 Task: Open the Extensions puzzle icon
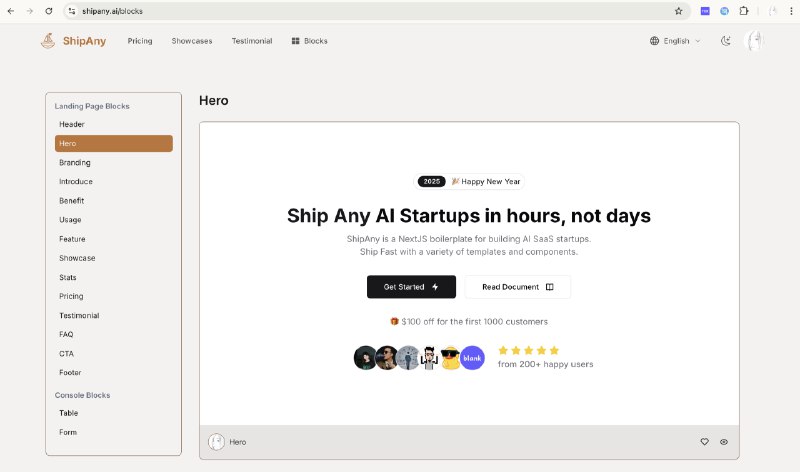[x=744, y=11]
